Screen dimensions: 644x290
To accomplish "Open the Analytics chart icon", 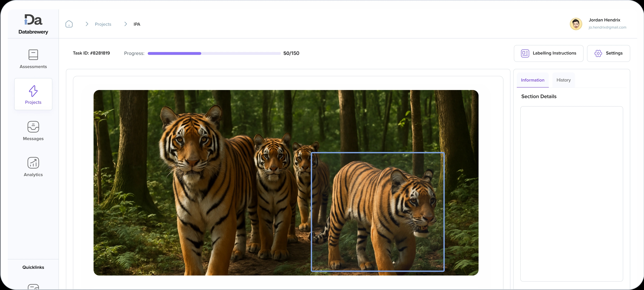I will click(33, 163).
